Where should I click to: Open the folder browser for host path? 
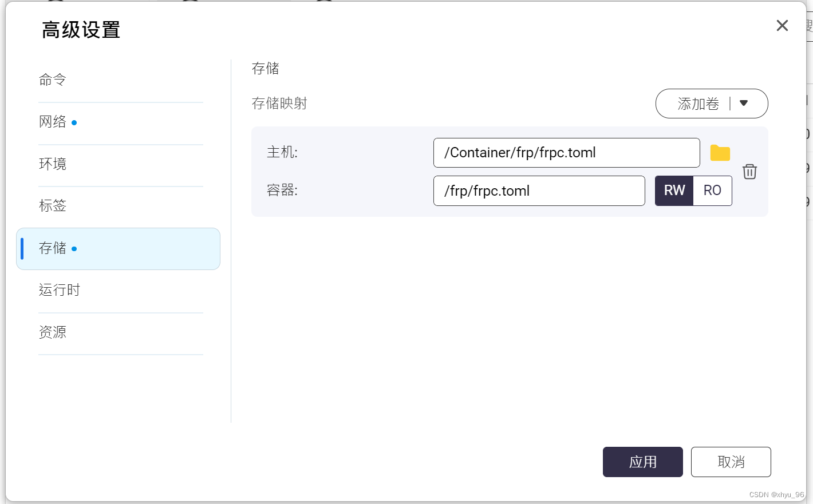tap(720, 152)
